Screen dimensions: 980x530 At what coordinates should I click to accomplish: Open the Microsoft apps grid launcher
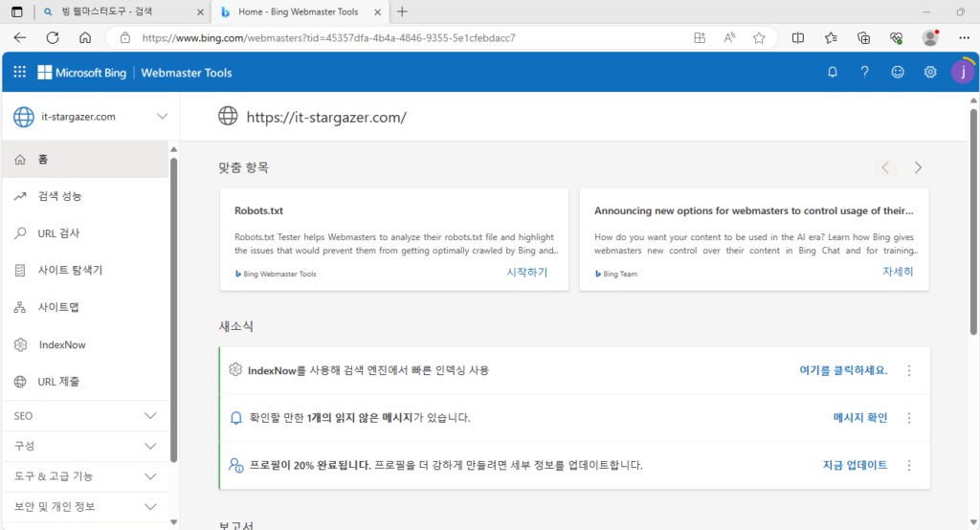[20, 72]
